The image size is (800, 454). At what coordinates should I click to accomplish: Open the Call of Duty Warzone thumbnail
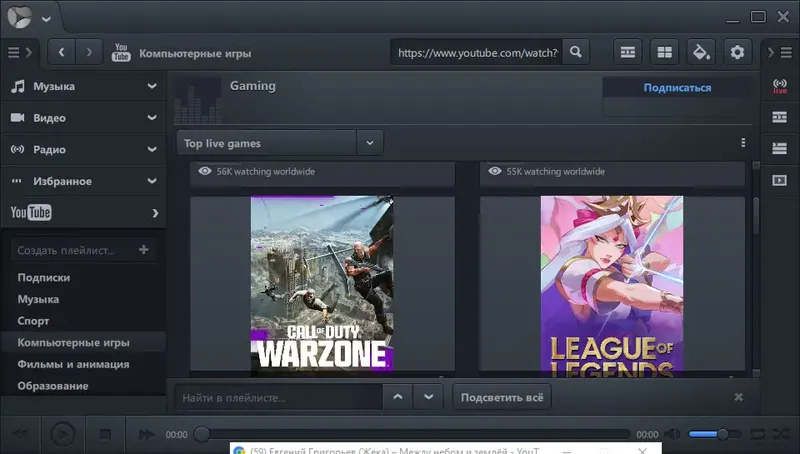coord(322,284)
